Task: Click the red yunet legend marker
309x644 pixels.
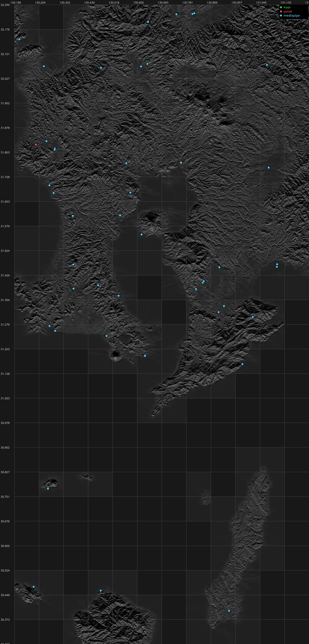Action: point(281,12)
